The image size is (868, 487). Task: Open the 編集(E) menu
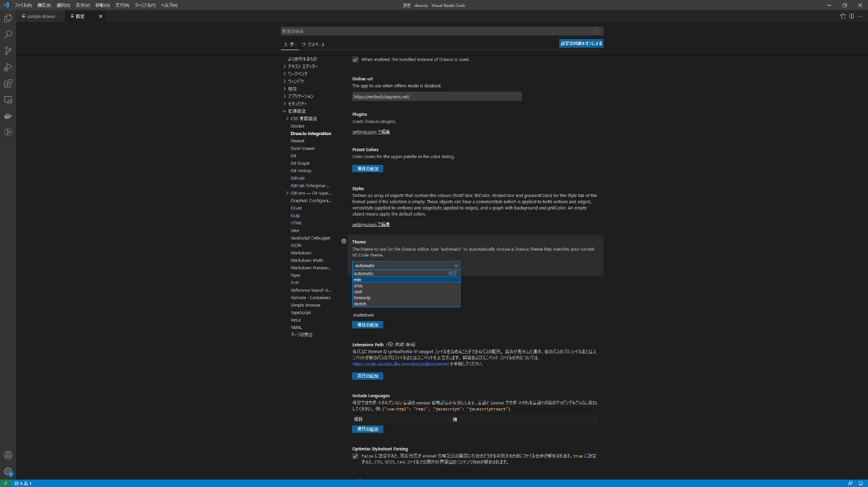44,5
